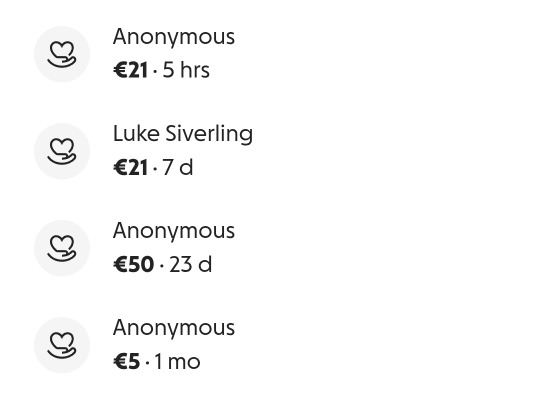Click the €50 donation amount

click(134, 265)
